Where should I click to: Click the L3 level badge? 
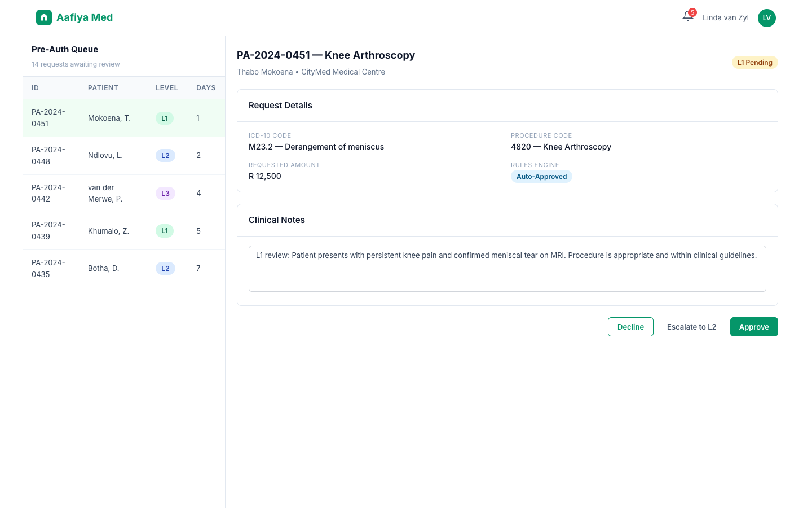(x=165, y=193)
